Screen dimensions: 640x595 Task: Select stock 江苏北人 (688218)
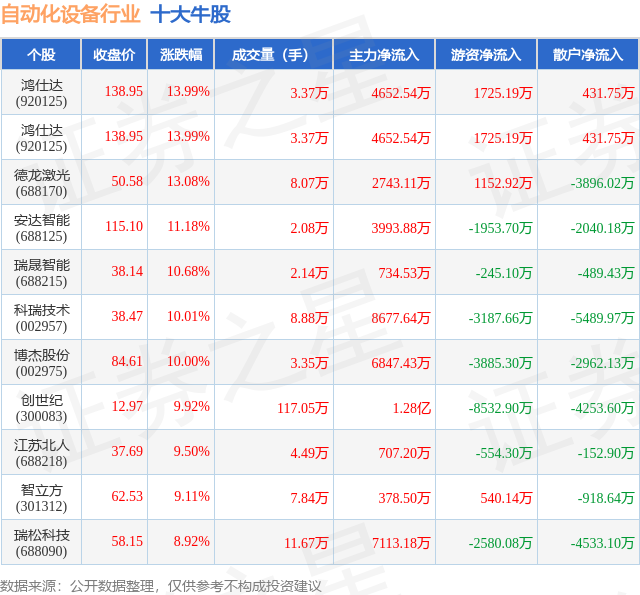click(x=41, y=453)
